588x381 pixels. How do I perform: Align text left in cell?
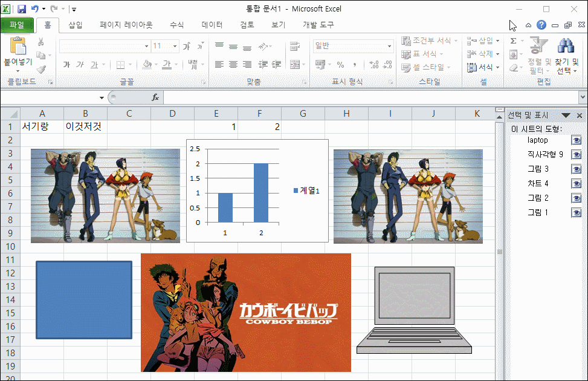219,65
